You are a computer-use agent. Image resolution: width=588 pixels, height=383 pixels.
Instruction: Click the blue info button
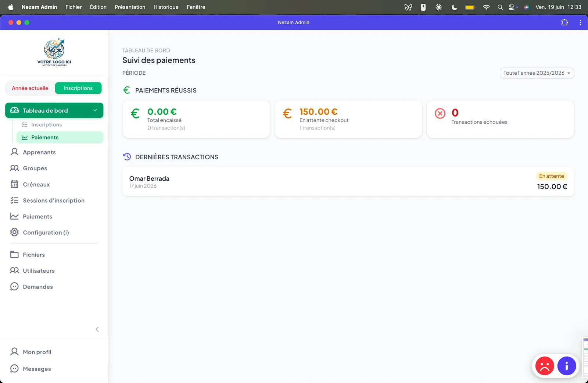[567, 366]
